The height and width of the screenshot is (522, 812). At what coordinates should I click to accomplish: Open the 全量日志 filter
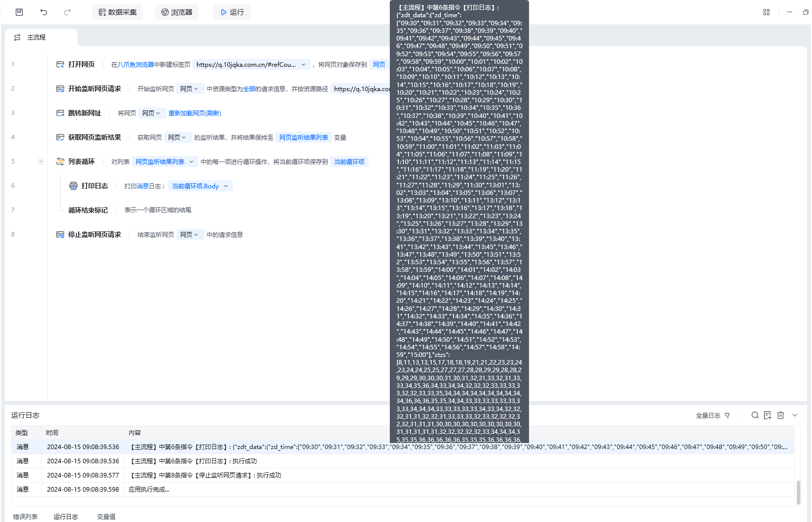(x=713, y=415)
